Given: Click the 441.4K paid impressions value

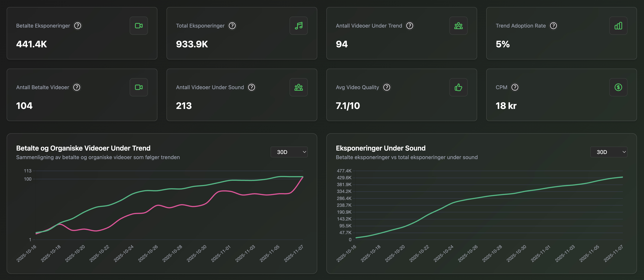Looking at the screenshot, I should click(32, 44).
